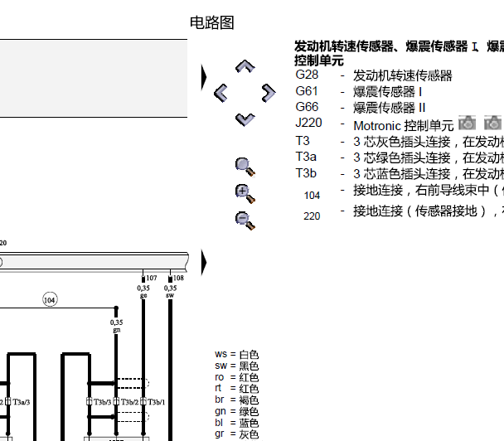Click the pan left arrow icon
The width and height of the screenshot is (504, 441).
tap(220, 93)
